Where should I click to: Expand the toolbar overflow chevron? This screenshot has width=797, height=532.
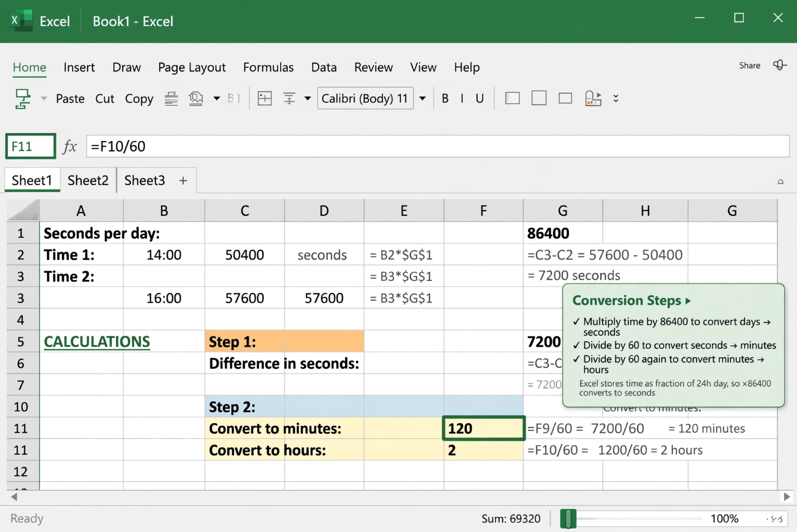point(616,98)
